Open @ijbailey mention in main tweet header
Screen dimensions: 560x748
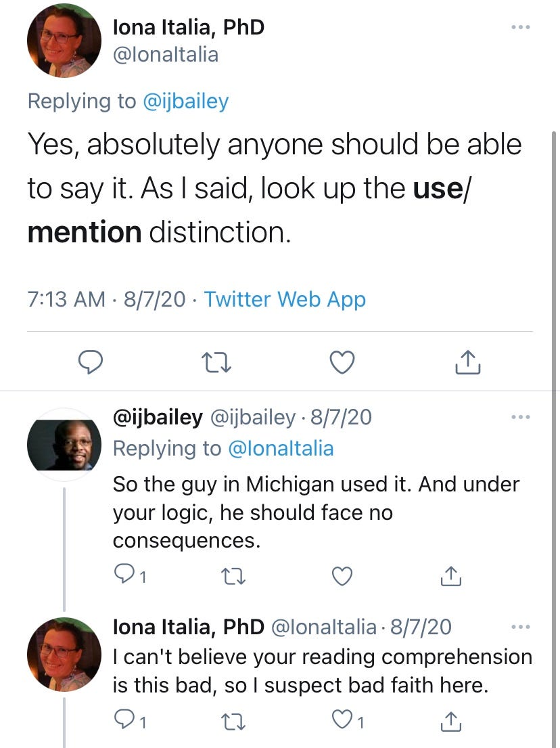pyautogui.click(x=185, y=102)
